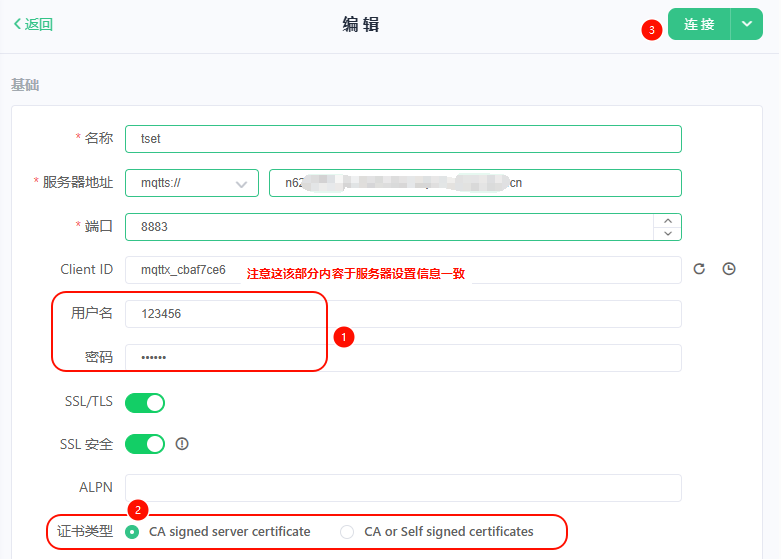781x559 pixels.
Task: Expand the connect button dropdown arrow
Action: tap(747, 25)
